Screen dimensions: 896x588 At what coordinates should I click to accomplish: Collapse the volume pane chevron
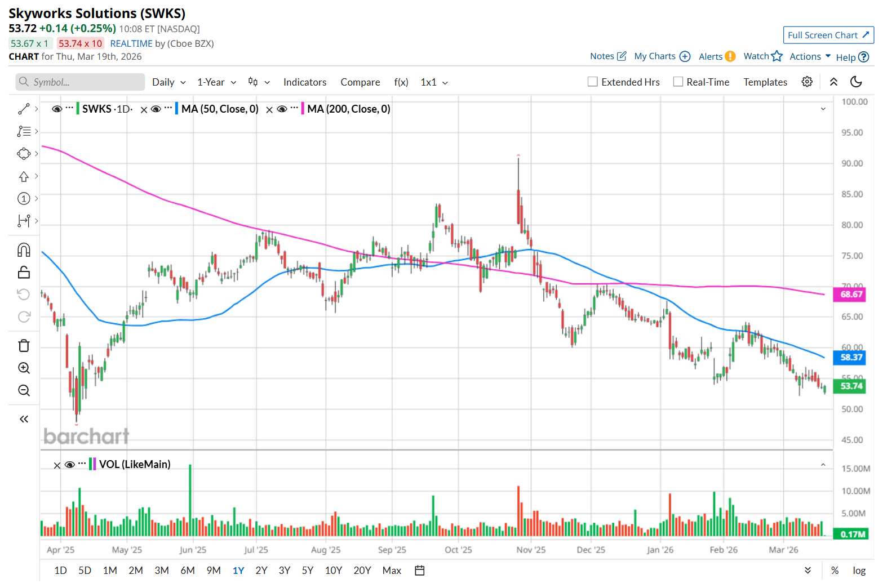tap(823, 465)
